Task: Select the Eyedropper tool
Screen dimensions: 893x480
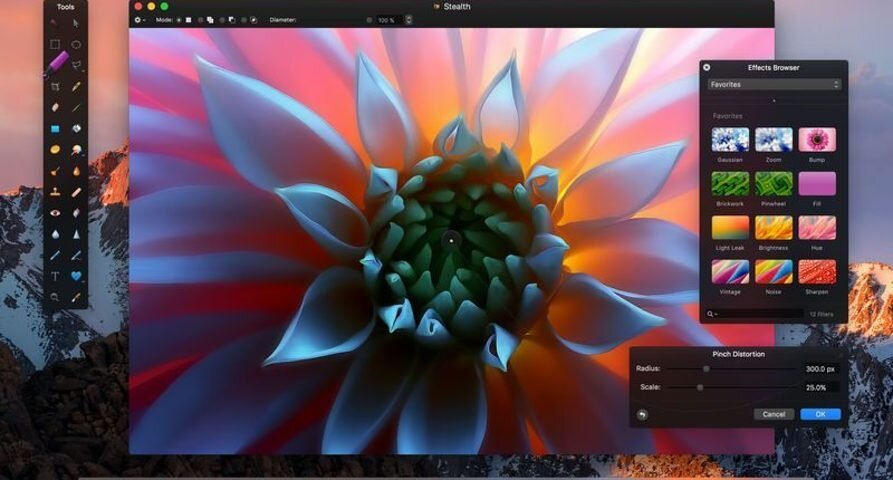Action: tap(76, 297)
